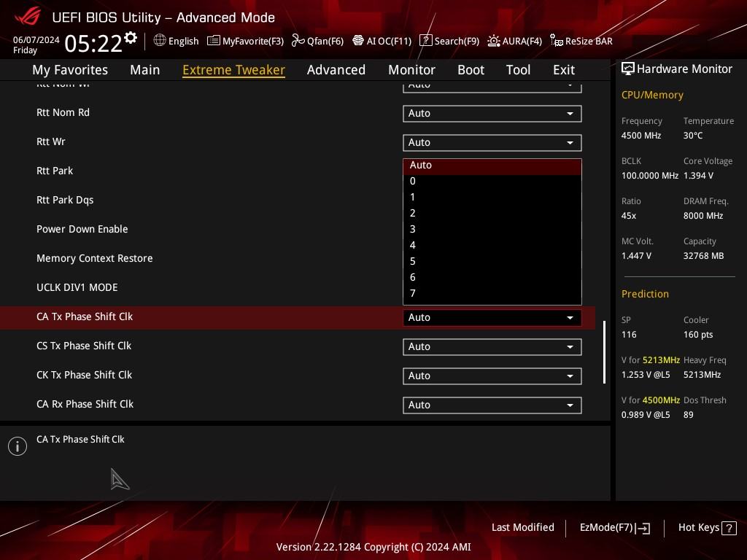Click the settings list scrollbar
Screen dimensions: 747x560
(604, 352)
